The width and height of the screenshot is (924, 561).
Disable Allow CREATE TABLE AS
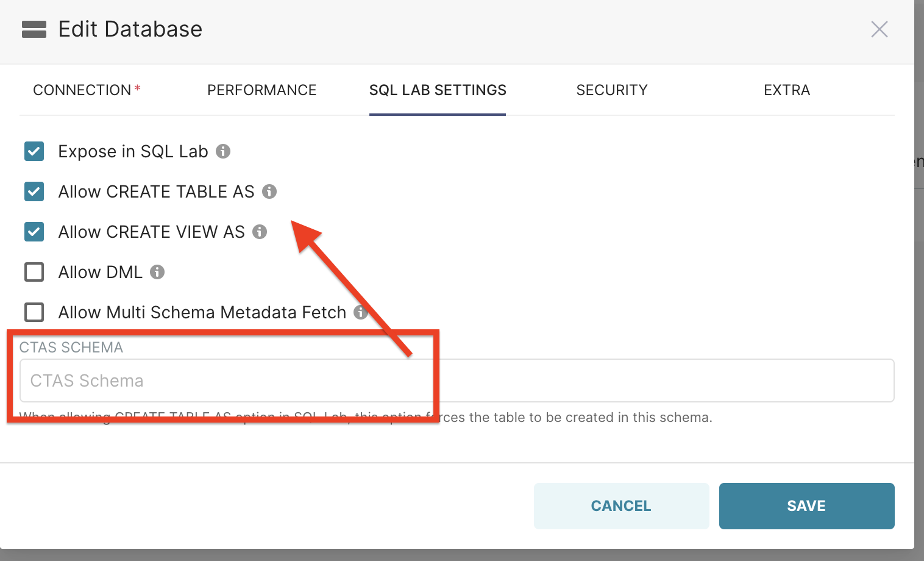coord(34,191)
